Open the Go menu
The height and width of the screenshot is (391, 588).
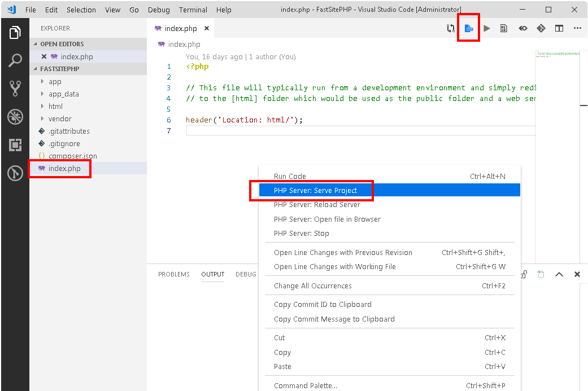[134, 10]
